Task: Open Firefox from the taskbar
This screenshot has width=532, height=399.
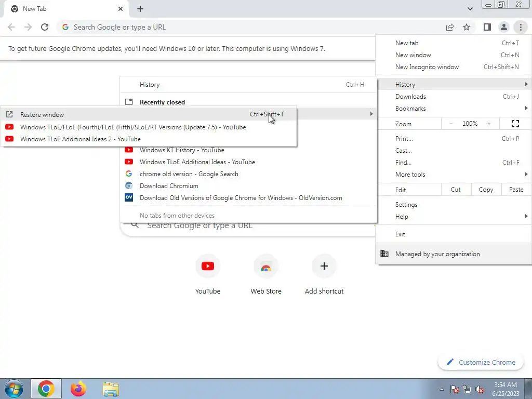Action: 78,389
